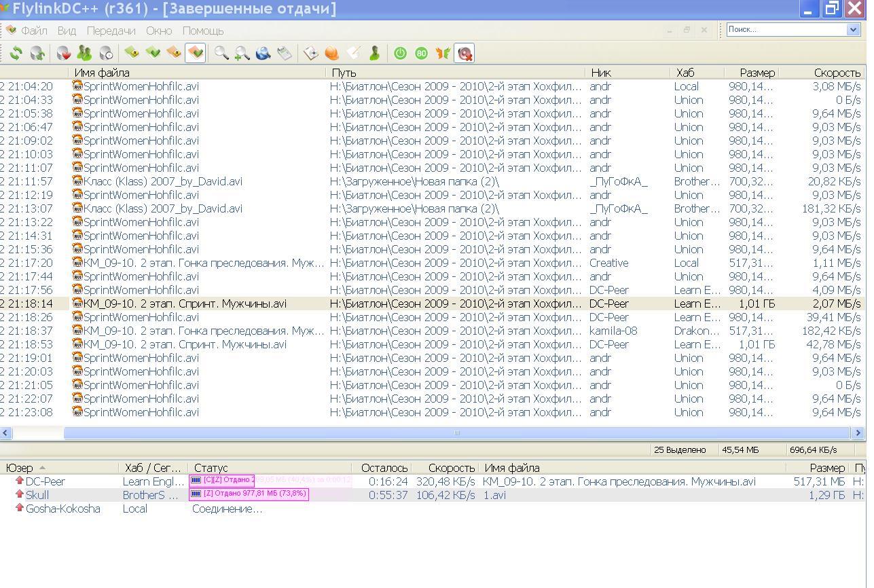Click the right arrow of horizontal scrollbar
Image resolution: width=874 pixels, height=588 pixels.
(x=858, y=433)
